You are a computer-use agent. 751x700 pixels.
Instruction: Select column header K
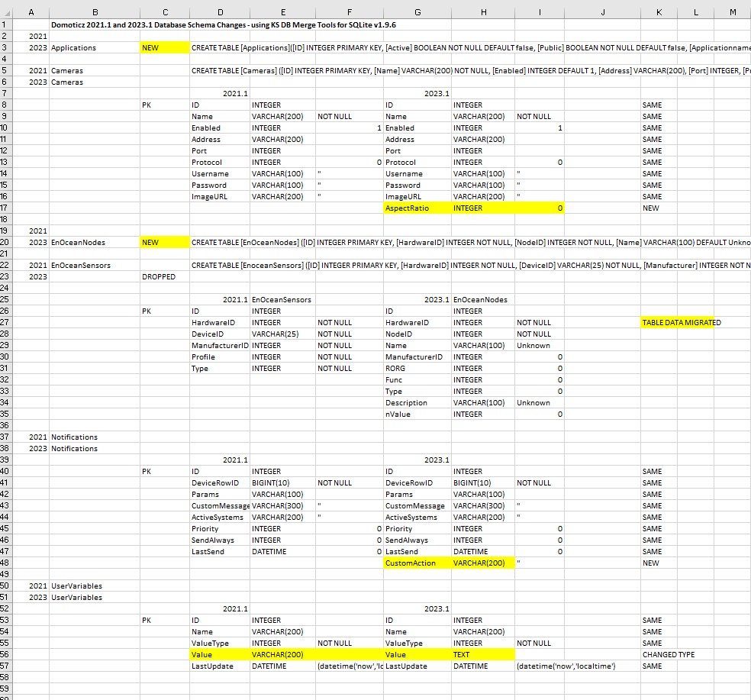coord(659,12)
